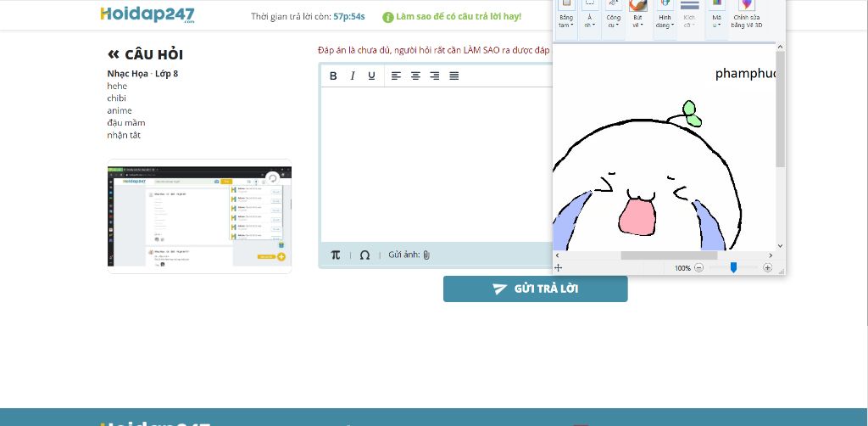Click the question line 'nhận tất'

click(124, 135)
